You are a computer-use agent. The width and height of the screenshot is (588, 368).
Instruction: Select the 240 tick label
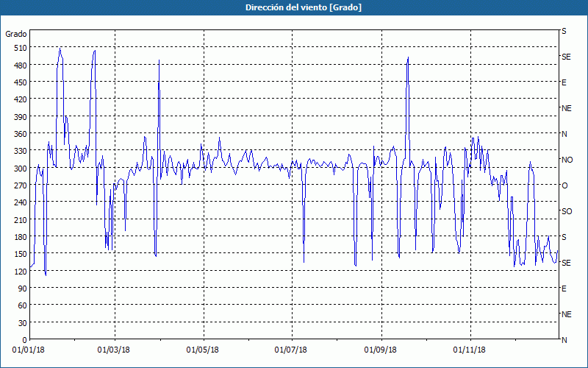(x=21, y=203)
